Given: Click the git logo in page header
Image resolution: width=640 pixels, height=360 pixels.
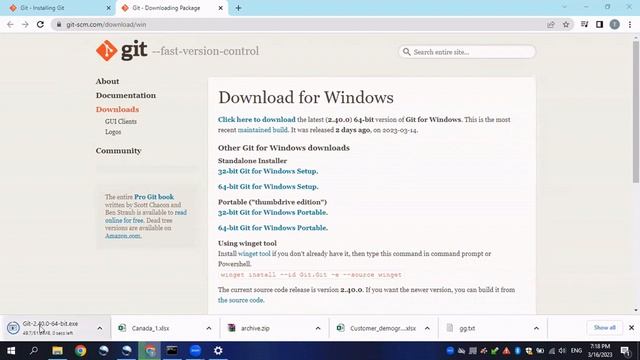Looking at the screenshot, I should point(122,51).
